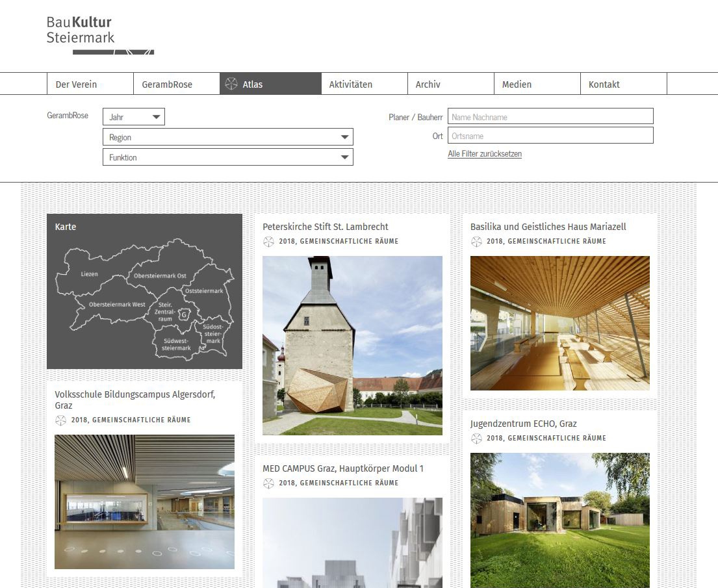Screen dimensions: 718x588
Task: Click the Ort place name input
Action: coord(550,136)
